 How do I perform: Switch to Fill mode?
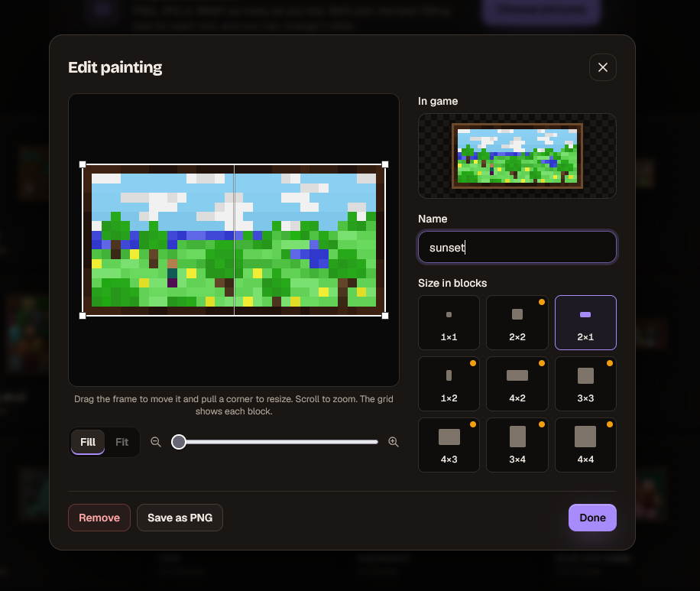[x=88, y=442]
